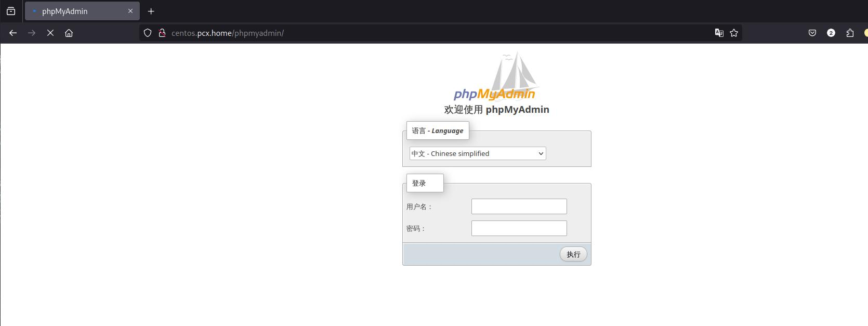Viewport: 868px width, 326px height.
Task: Open the translate page icon
Action: 719,33
